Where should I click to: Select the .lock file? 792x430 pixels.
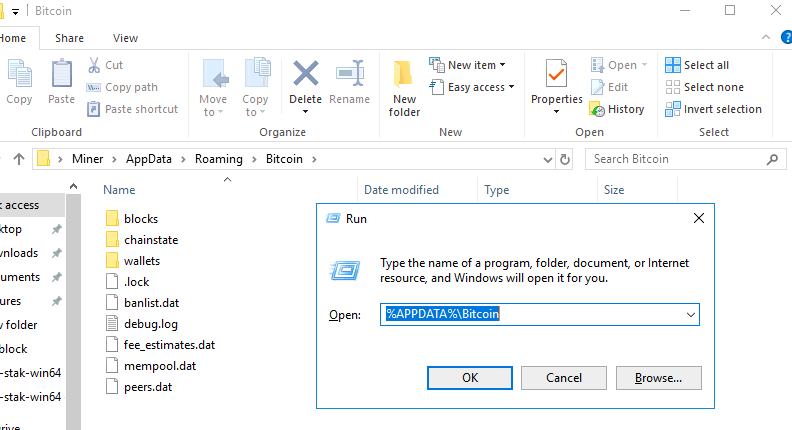(128, 282)
